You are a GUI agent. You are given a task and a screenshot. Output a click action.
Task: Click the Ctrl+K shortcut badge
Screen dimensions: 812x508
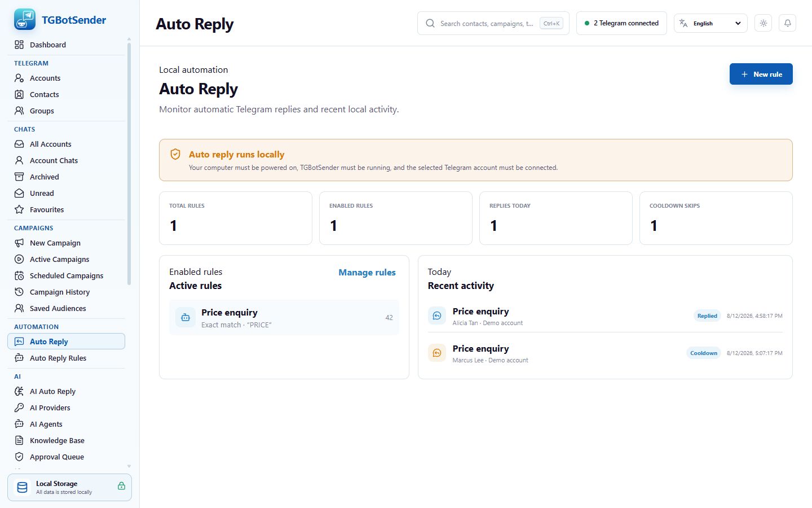click(551, 23)
